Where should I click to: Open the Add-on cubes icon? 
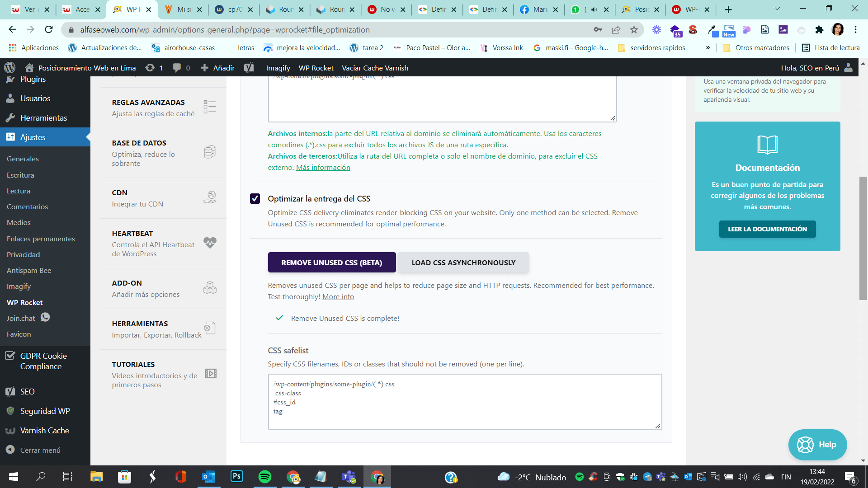tap(210, 287)
